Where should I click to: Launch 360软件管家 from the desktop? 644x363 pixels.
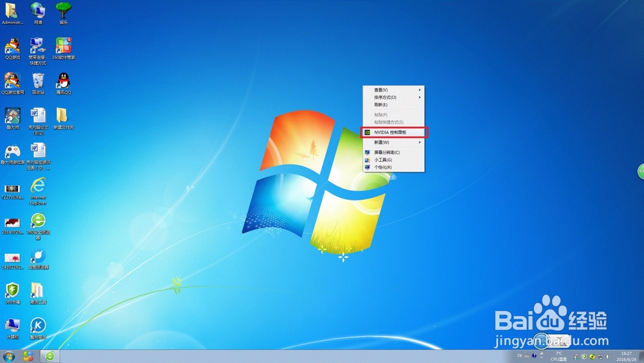(x=63, y=48)
